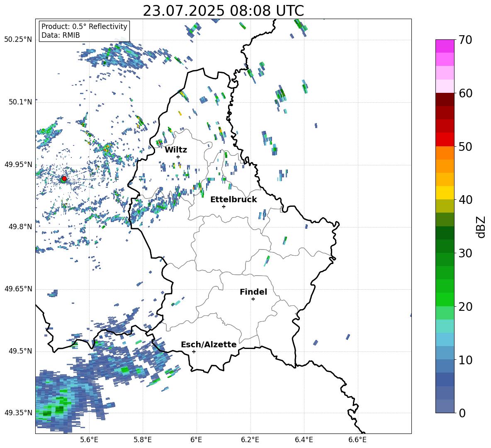The width and height of the screenshot is (491, 448).
Task: Click the Wiltz station cross marker
Action: [178, 157]
